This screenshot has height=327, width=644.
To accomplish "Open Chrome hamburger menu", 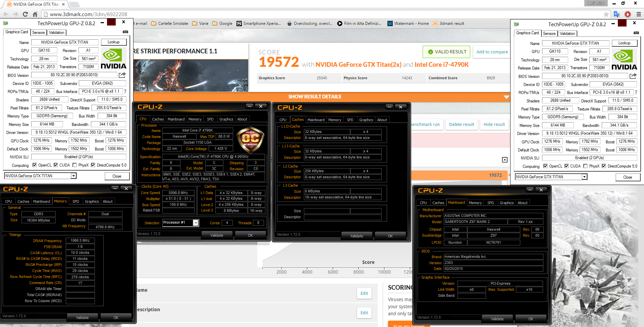I will click(639, 14).
